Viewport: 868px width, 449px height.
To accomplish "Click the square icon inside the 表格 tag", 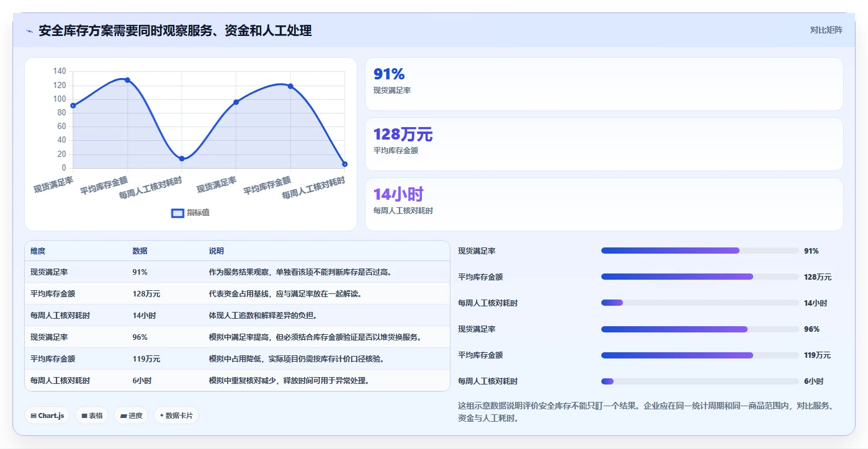I will click(x=84, y=416).
